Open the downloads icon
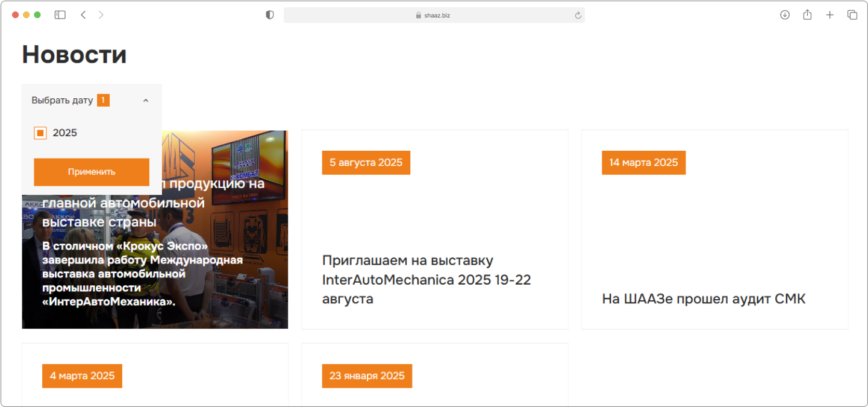Image resolution: width=868 pixels, height=407 pixels. click(785, 15)
